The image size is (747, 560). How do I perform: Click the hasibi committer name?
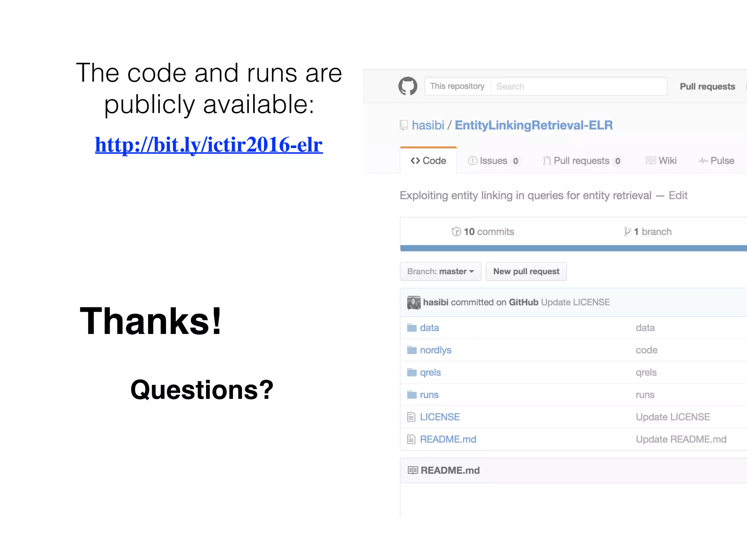[x=436, y=303]
